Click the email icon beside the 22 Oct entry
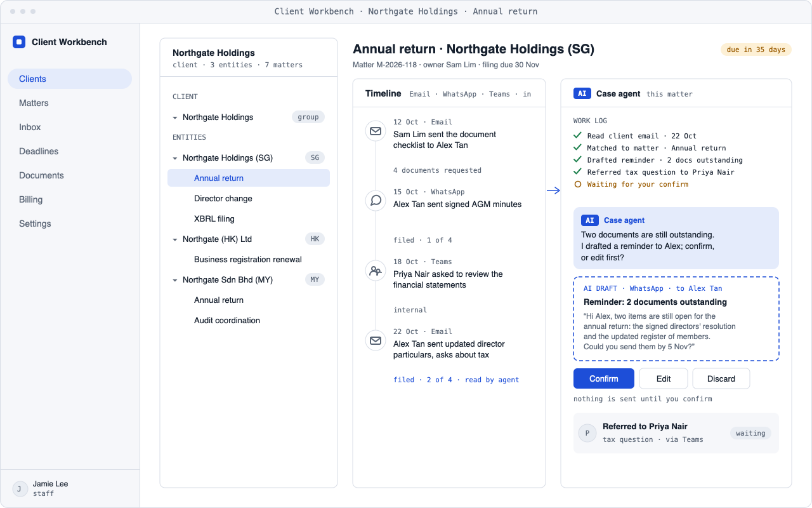 [376, 340]
